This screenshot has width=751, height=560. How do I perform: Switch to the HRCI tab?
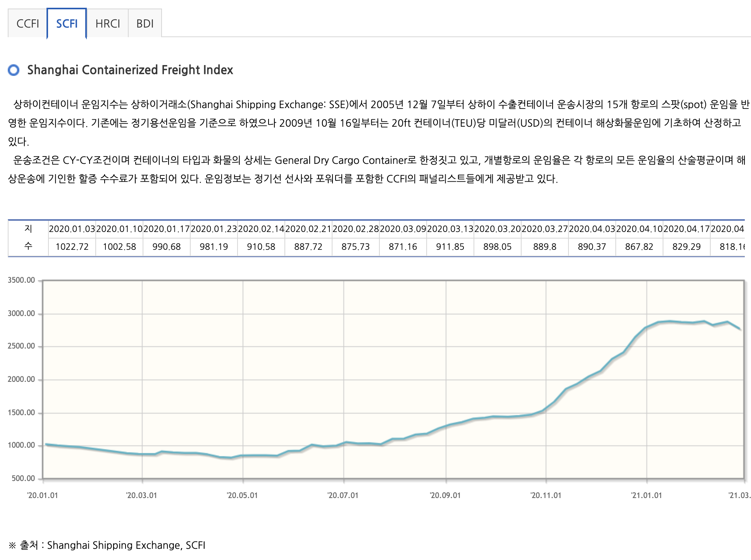pyautogui.click(x=107, y=24)
